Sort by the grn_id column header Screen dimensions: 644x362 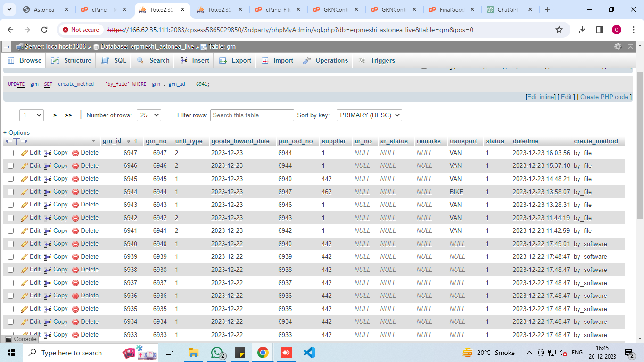click(x=112, y=141)
